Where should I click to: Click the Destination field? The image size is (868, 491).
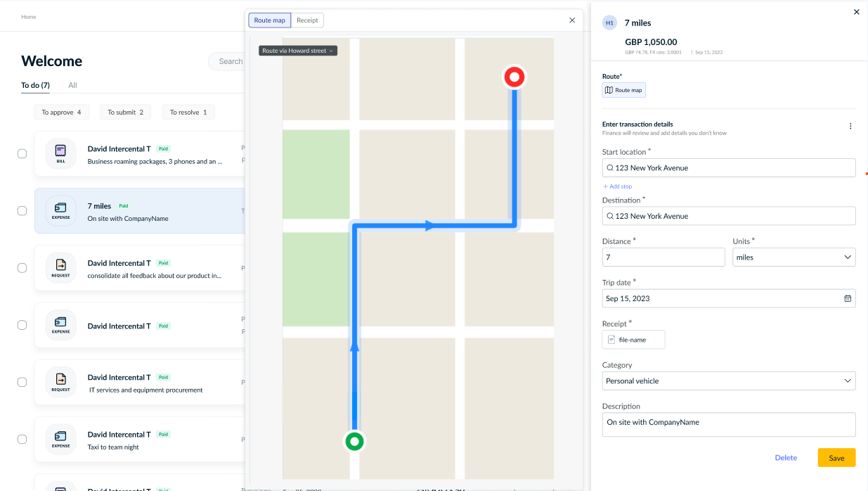[729, 216]
